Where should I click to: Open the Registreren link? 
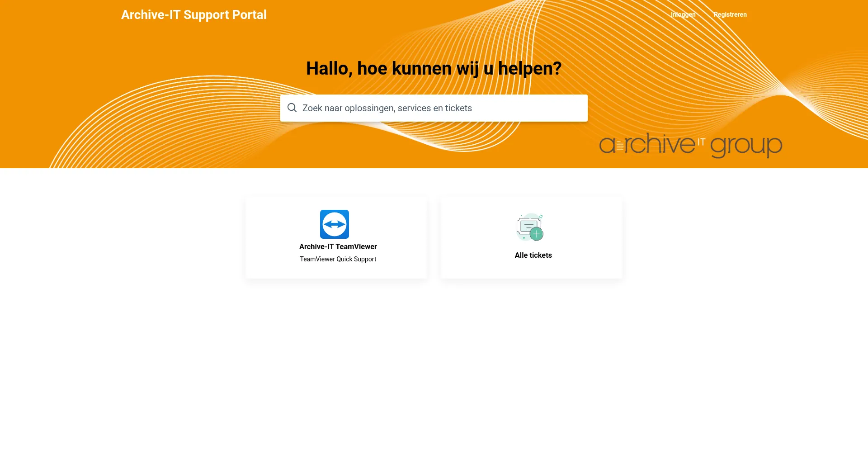tap(730, 14)
